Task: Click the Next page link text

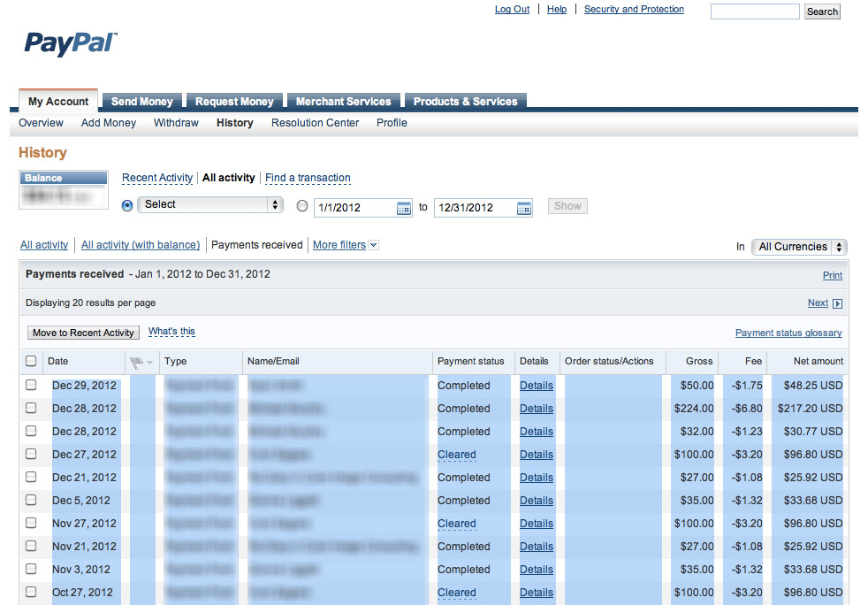Action: pos(818,303)
